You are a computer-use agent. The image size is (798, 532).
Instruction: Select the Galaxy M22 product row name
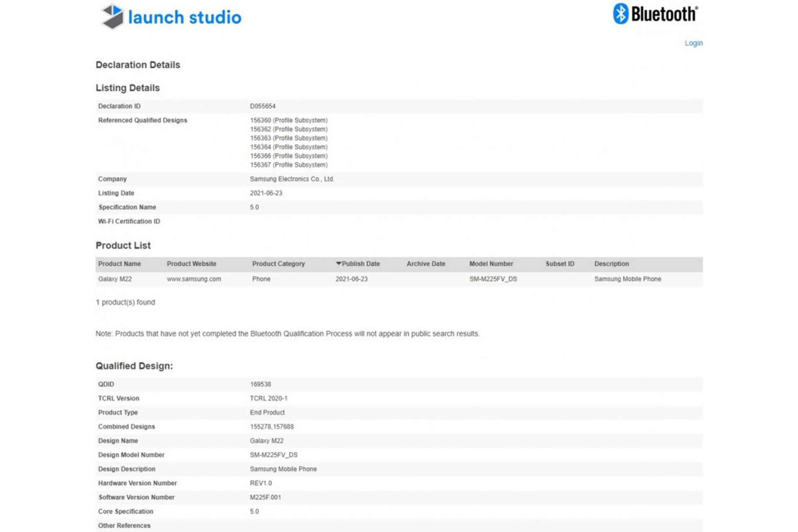(115, 279)
